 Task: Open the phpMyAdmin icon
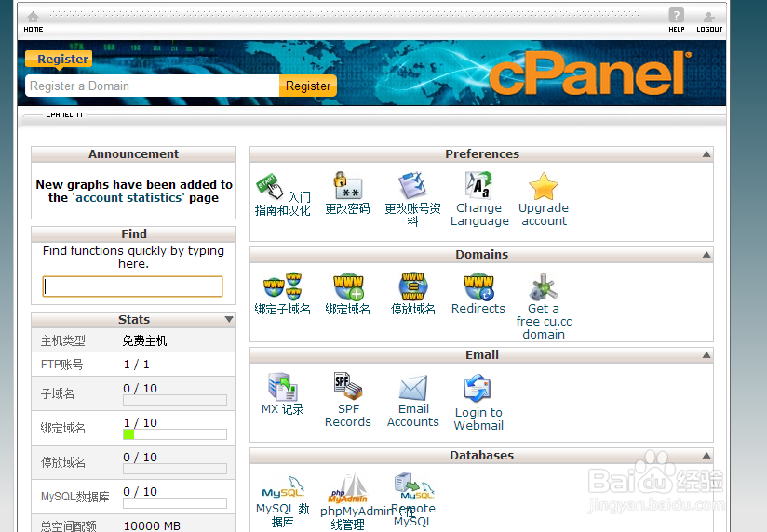pos(348,488)
